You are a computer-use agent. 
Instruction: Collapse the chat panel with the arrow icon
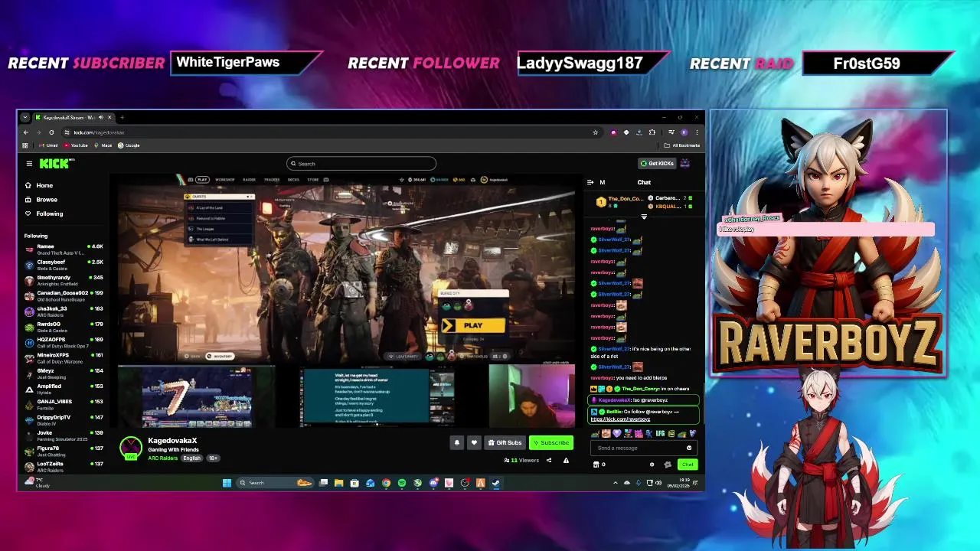(590, 182)
